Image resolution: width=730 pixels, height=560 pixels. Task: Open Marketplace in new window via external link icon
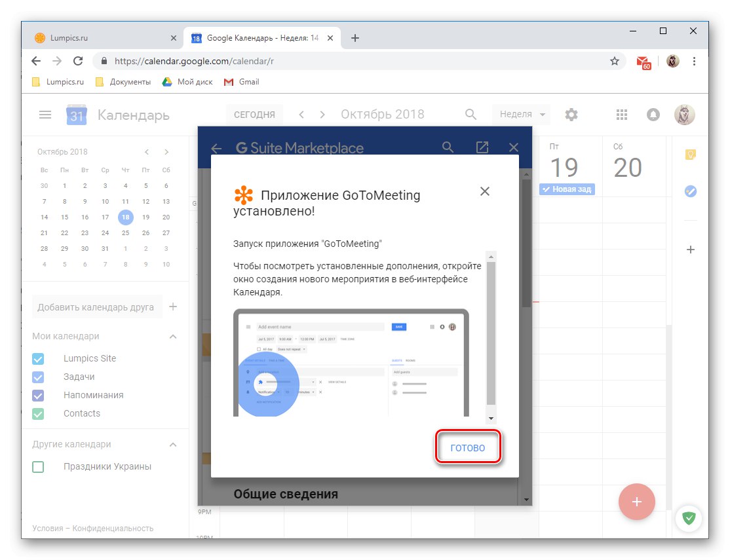pos(482,147)
